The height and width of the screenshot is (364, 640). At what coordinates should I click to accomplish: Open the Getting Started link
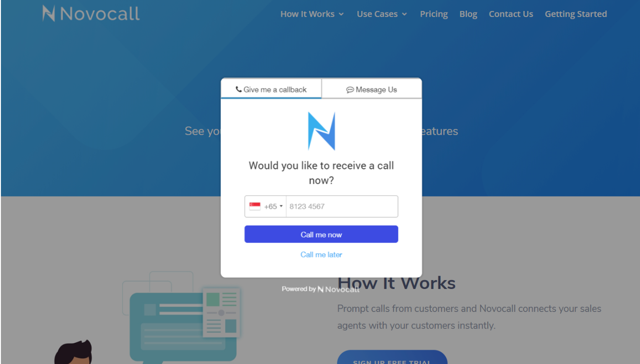pyautogui.click(x=576, y=14)
